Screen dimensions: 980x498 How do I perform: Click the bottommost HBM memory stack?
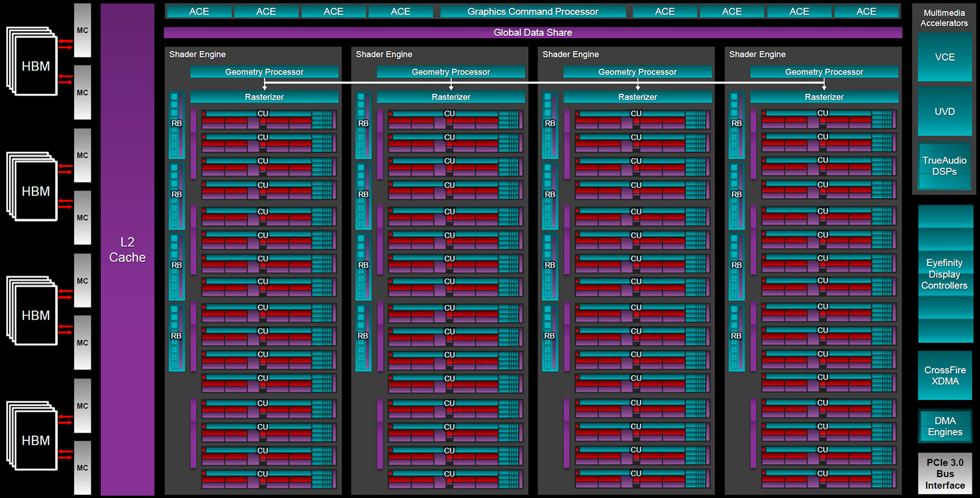[34, 439]
